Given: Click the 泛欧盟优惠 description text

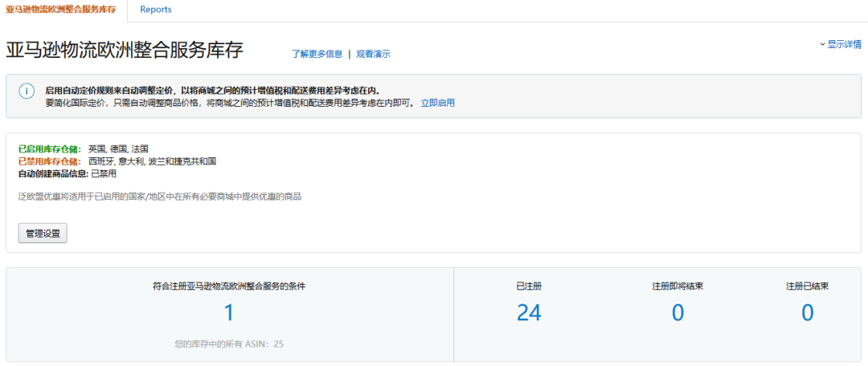Looking at the screenshot, I should pos(159,197).
